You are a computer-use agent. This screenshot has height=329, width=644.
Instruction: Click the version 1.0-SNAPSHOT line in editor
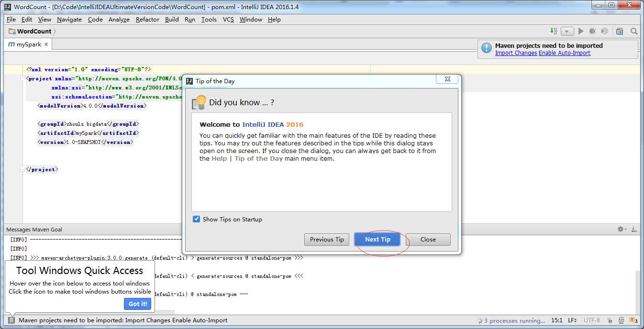86,142
